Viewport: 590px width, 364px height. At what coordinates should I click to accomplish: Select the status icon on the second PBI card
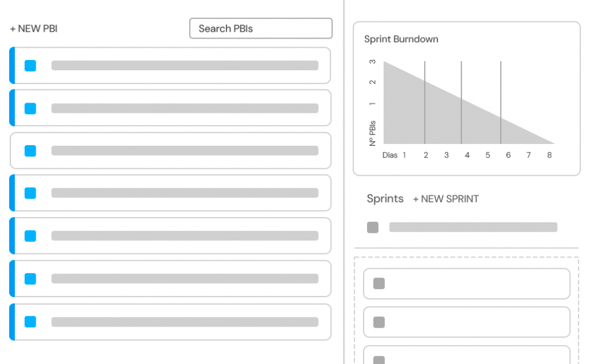tap(29, 108)
